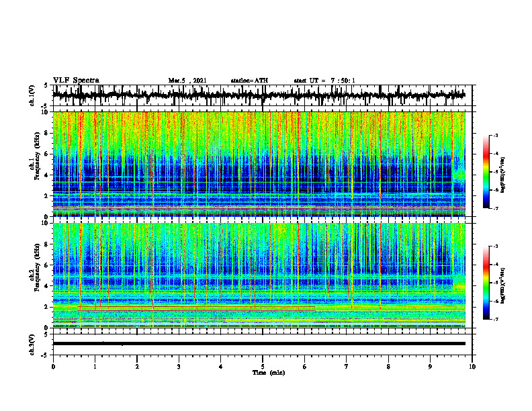Click the 'VLF Spectra' title text
Screen dimensions: 532x411
coord(76,81)
